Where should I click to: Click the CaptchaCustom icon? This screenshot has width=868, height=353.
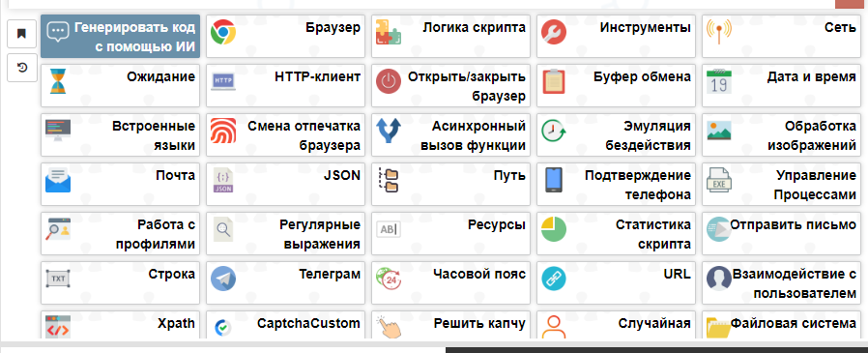223,328
